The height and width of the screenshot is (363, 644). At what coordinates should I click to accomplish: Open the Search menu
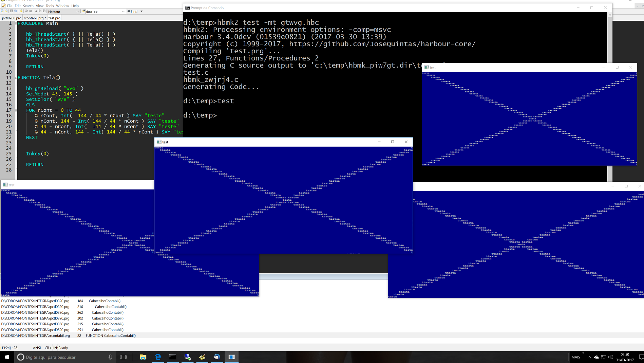coord(28,6)
